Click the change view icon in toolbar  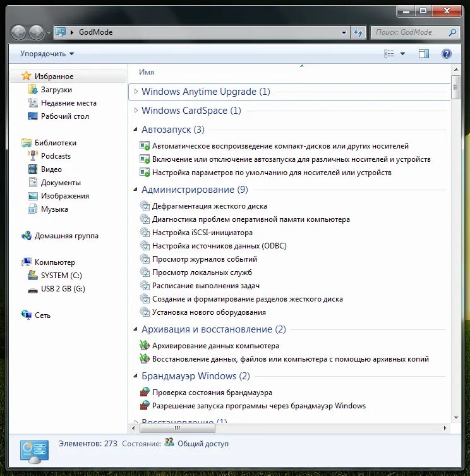coord(389,54)
